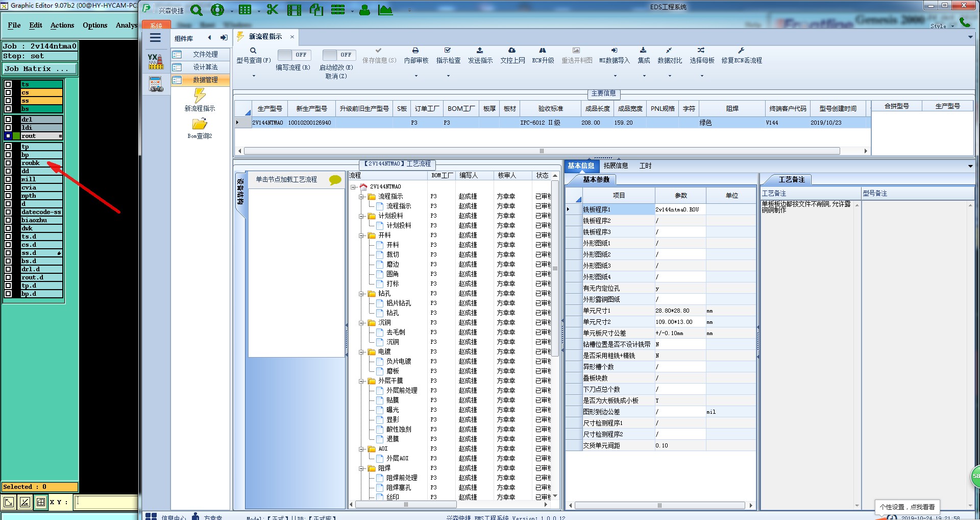Screen dimensions: 980x520
Task: Click 选择母板 shuffle tool
Action: pos(702,56)
